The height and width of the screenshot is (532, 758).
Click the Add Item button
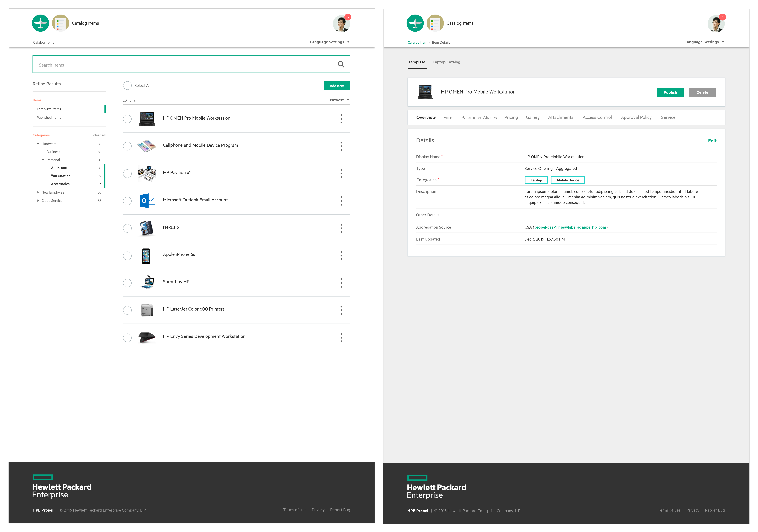[337, 86]
